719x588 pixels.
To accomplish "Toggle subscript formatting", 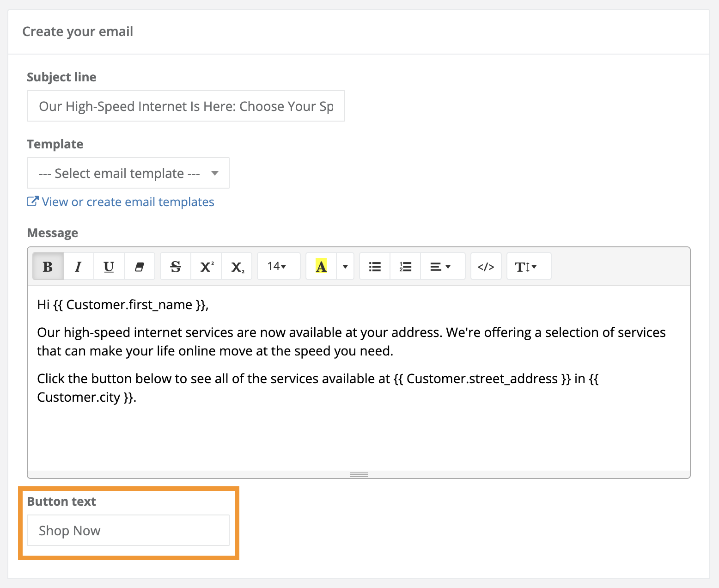I will pos(237,267).
